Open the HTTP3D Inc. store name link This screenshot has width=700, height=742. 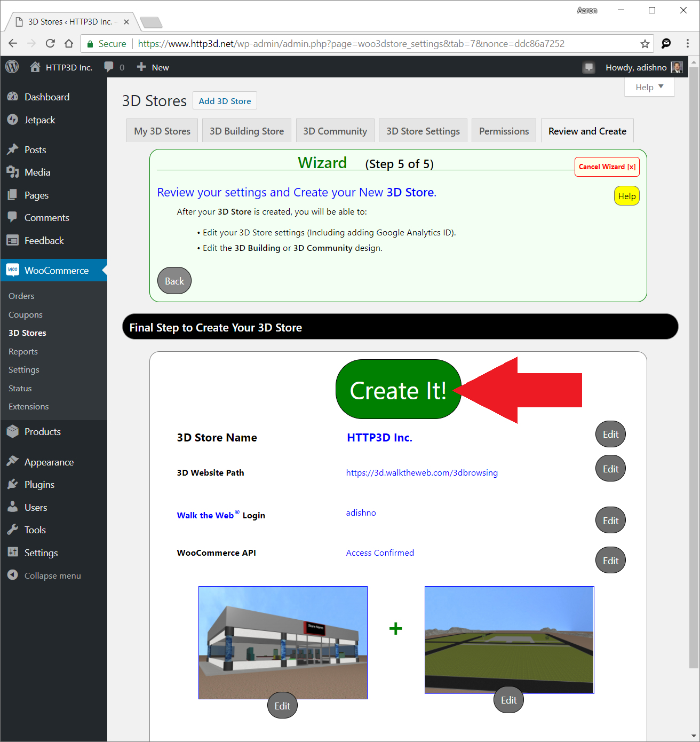(379, 438)
